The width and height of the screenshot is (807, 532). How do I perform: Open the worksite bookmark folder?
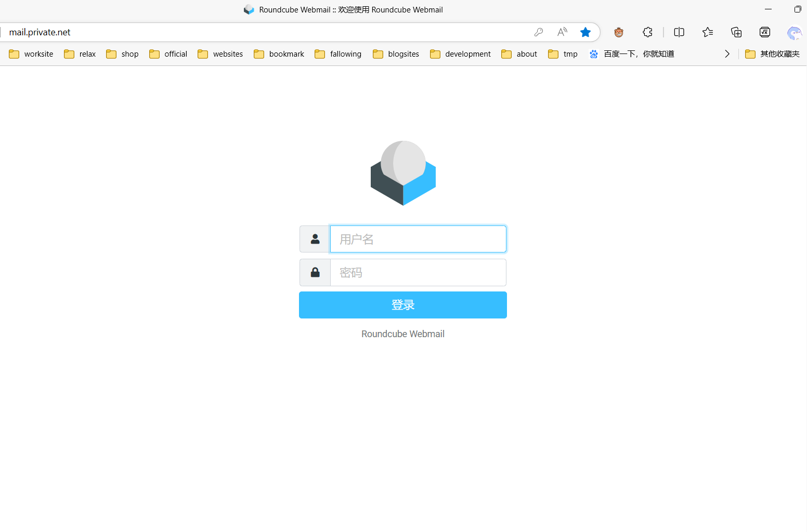click(x=31, y=54)
